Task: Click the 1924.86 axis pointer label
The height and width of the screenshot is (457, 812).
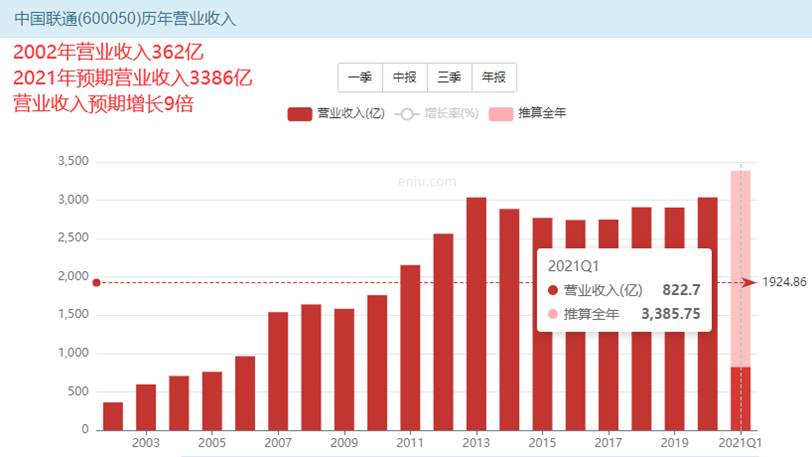Action: pyautogui.click(x=784, y=282)
